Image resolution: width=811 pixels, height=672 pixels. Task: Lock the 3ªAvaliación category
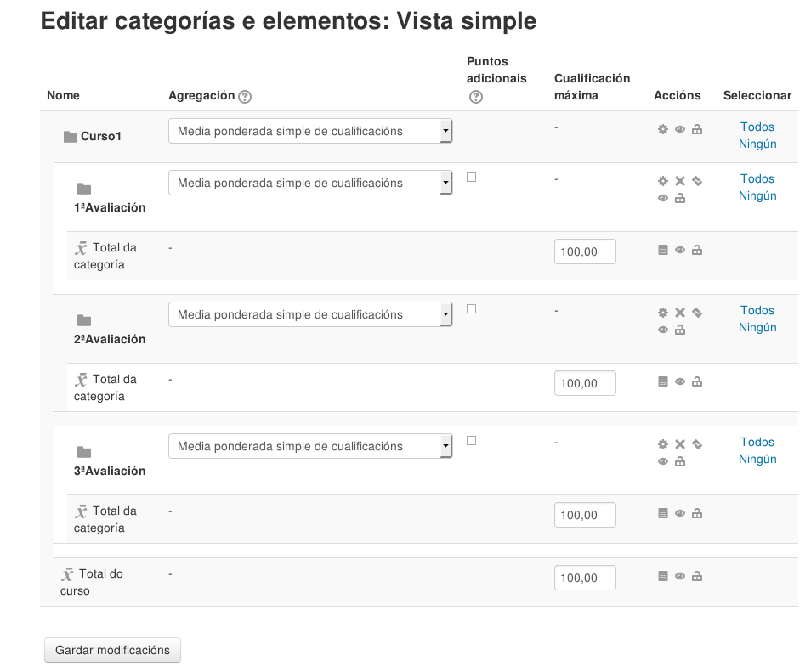[679, 461]
